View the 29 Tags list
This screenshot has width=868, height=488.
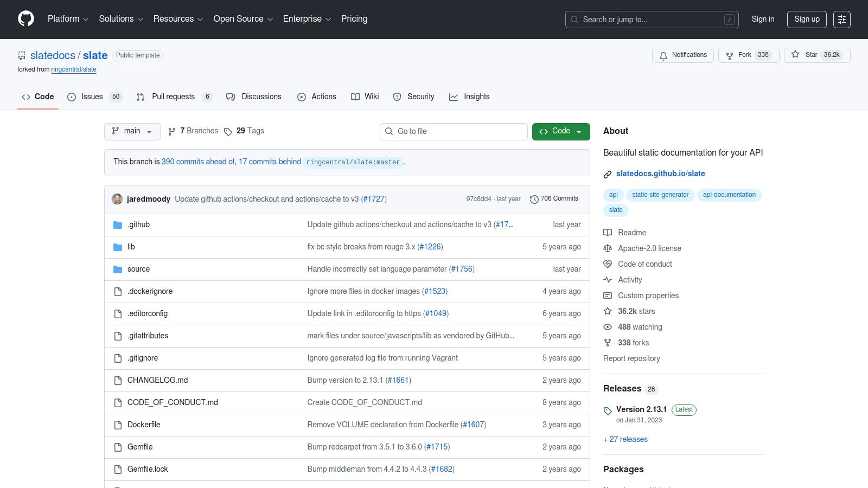pyautogui.click(x=244, y=131)
